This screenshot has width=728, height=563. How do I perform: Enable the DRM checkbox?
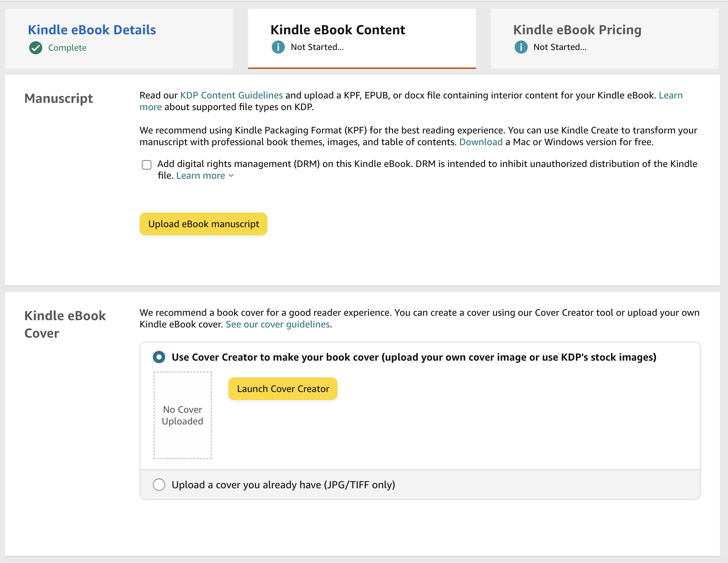click(x=147, y=165)
